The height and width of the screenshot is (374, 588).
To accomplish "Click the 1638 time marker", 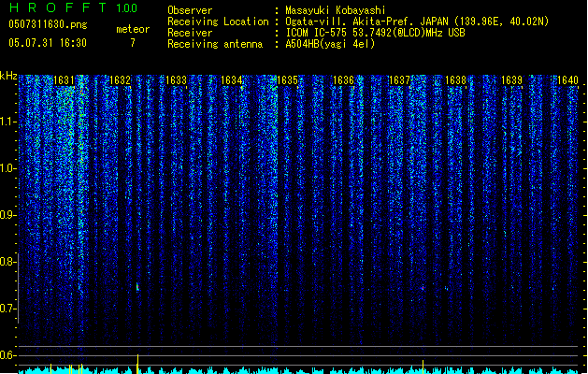I will click(455, 80).
